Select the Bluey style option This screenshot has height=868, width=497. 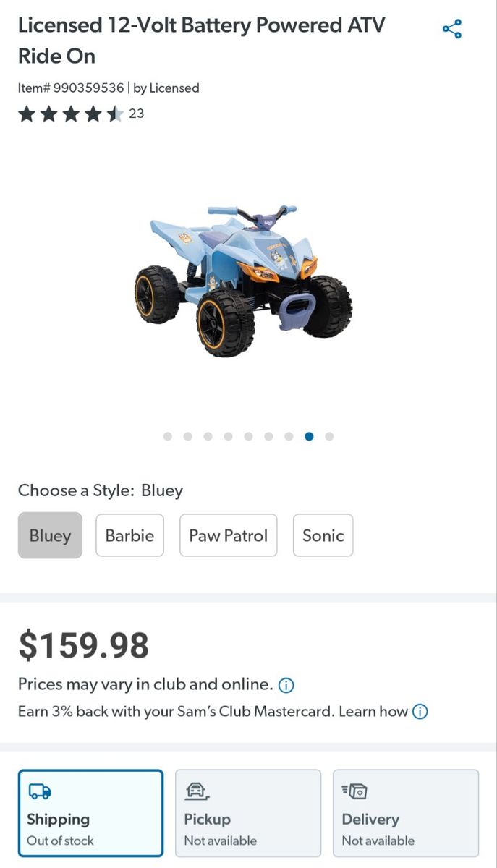[x=50, y=535]
